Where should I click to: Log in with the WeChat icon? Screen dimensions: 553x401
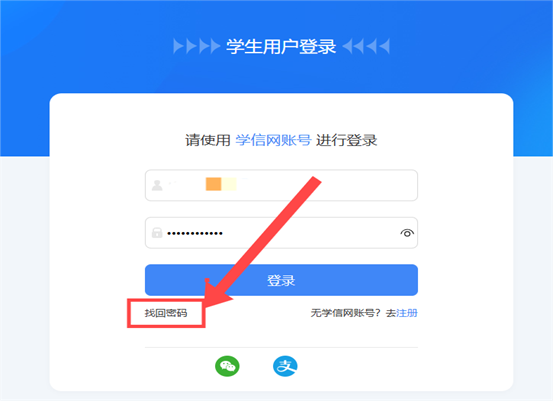227,366
